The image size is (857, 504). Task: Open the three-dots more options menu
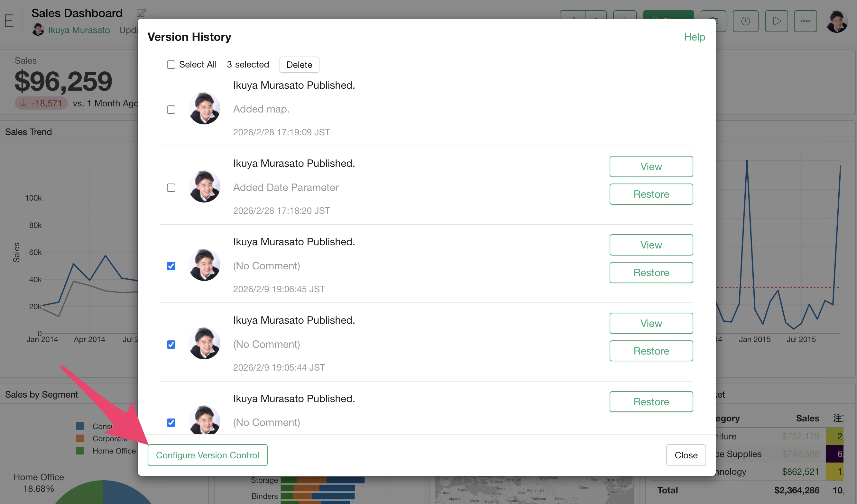[805, 21]
